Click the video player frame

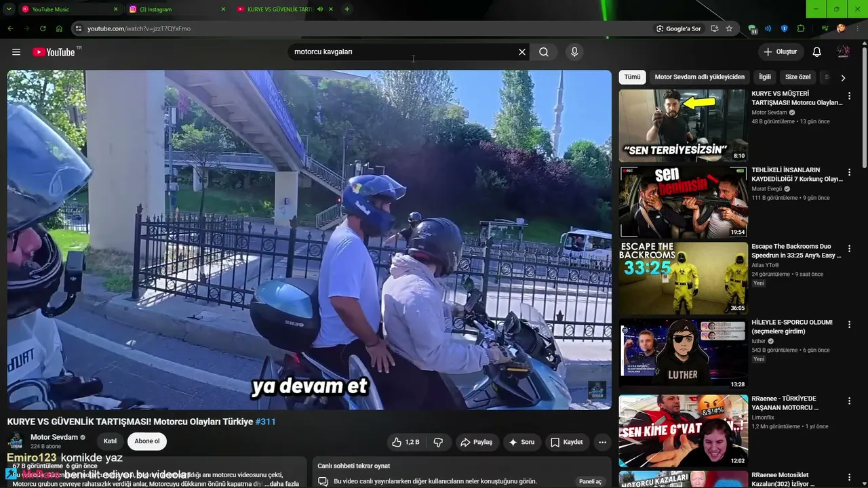309,240
